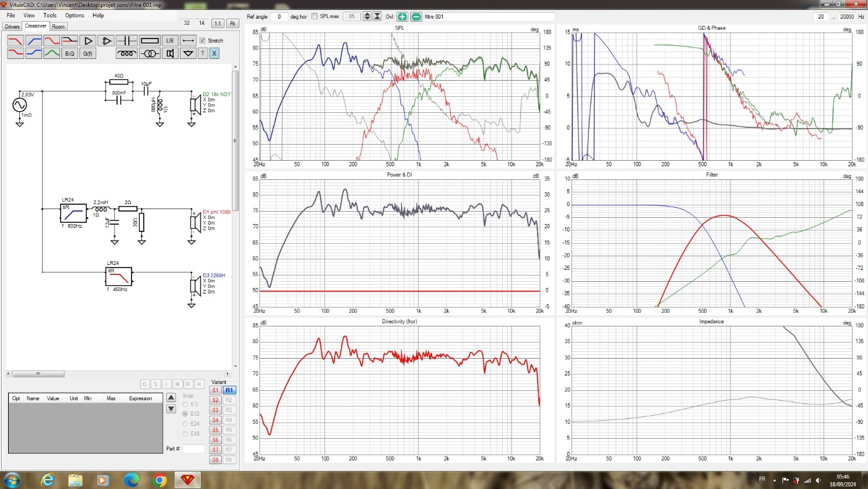Click the green add overlay button
This screenshot has width=868, height=489.
[402, 17]
